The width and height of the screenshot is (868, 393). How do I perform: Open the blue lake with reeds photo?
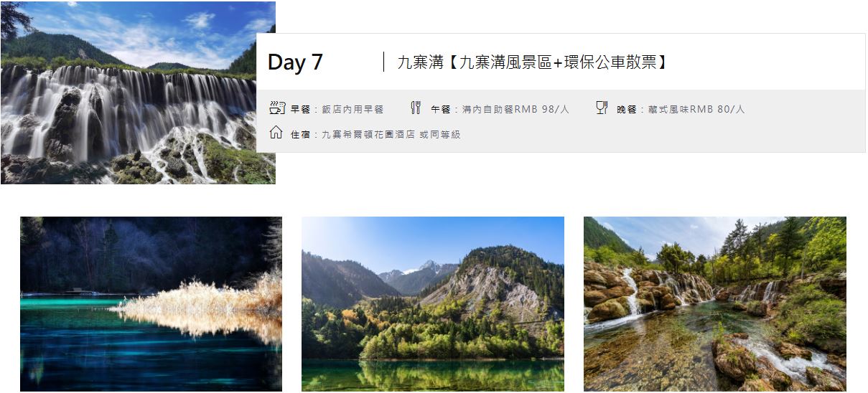(151, 304)
